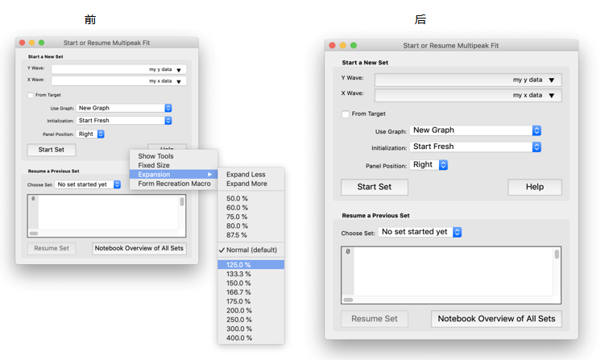Choose Expand More from the submenu
The image size is (609, 364).
pyautogui.click(x=246, y=184)
